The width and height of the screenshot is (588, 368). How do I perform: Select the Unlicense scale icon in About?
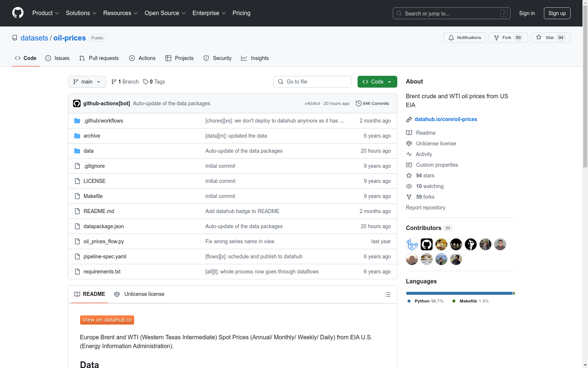point(409,144)
